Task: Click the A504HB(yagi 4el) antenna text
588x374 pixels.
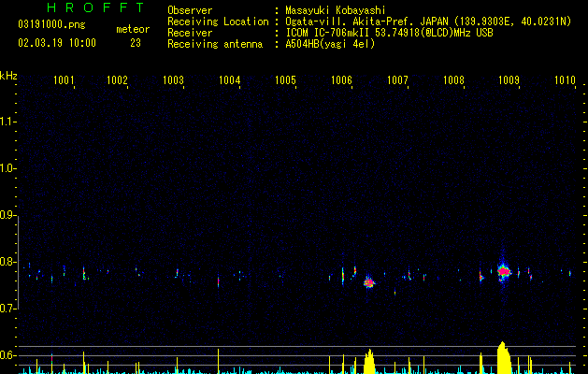Action: click(x=330, y=44)
